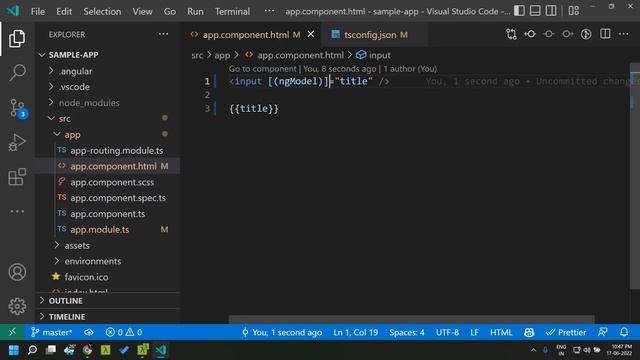
Task: Expand the OUTLINE section
Action: coord(108,301)
